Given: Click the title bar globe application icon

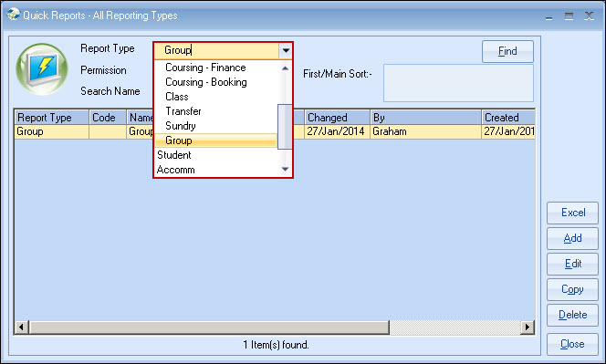Looking at the screenshot, I should point(14,14).
